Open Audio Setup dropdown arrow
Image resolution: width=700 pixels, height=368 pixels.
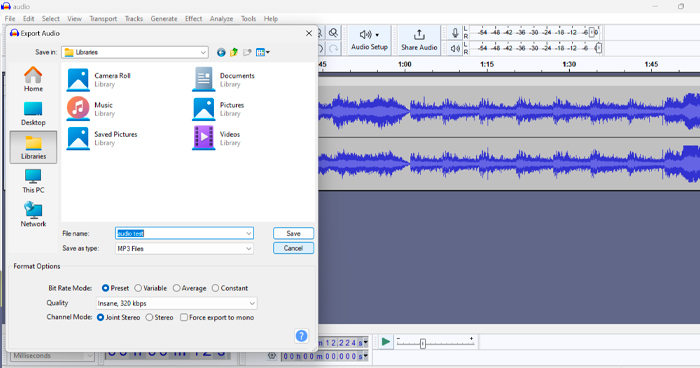pyautogui.click(x=377, y=35)
